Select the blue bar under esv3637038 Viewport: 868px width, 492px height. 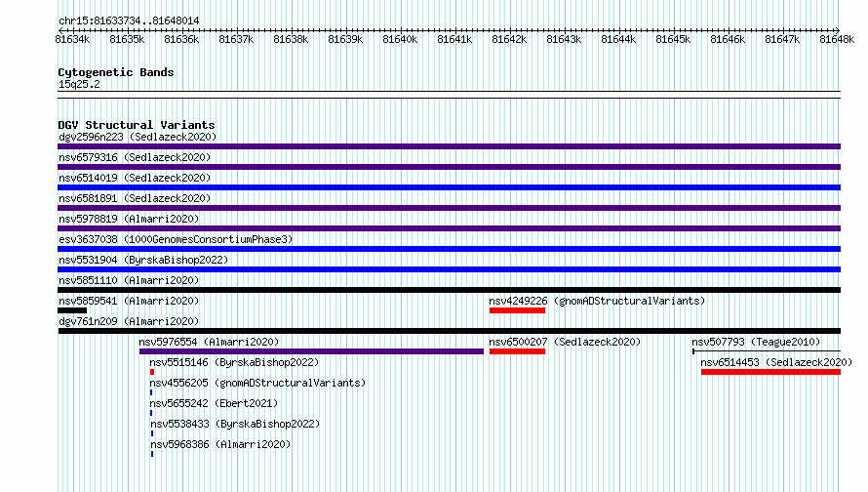coord(449,249)
